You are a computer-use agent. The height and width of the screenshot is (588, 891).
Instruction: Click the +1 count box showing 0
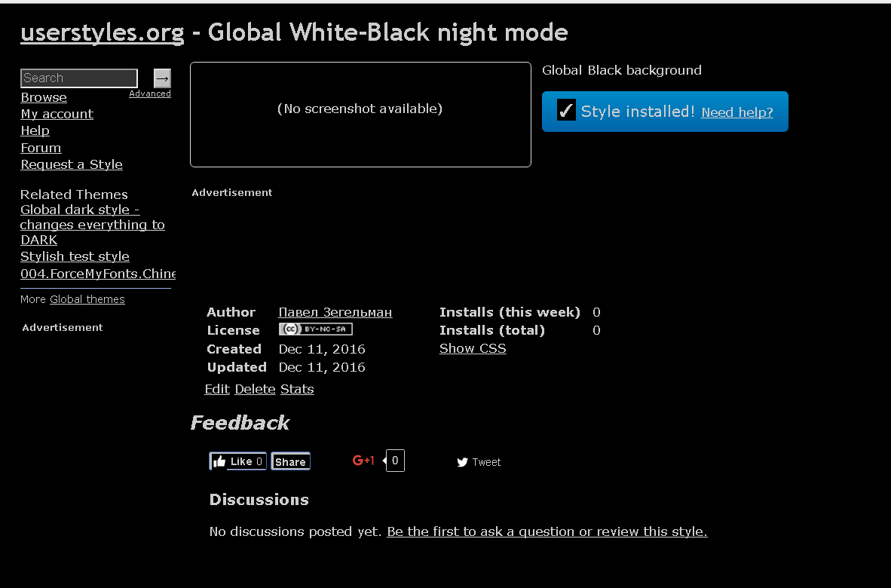point(394,460)
